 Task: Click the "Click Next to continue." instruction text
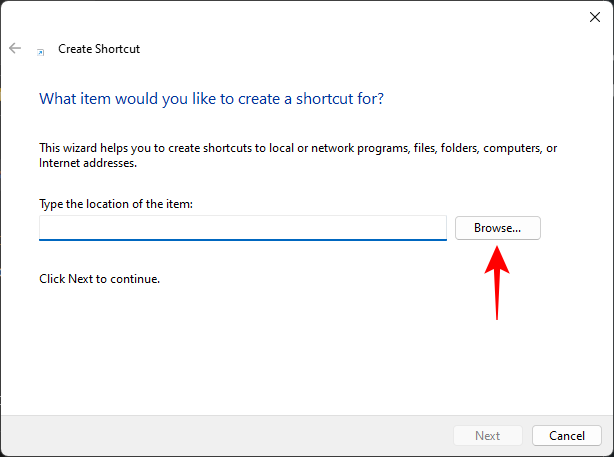[99, 278]
